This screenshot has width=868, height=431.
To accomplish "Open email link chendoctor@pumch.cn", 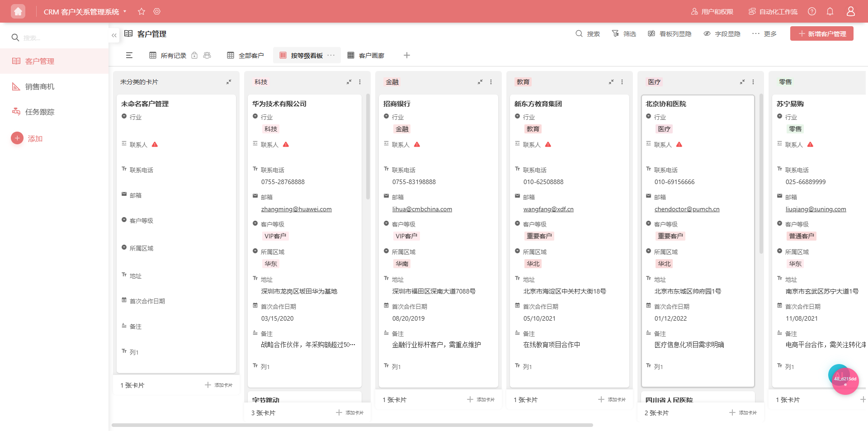I will 687,209.
